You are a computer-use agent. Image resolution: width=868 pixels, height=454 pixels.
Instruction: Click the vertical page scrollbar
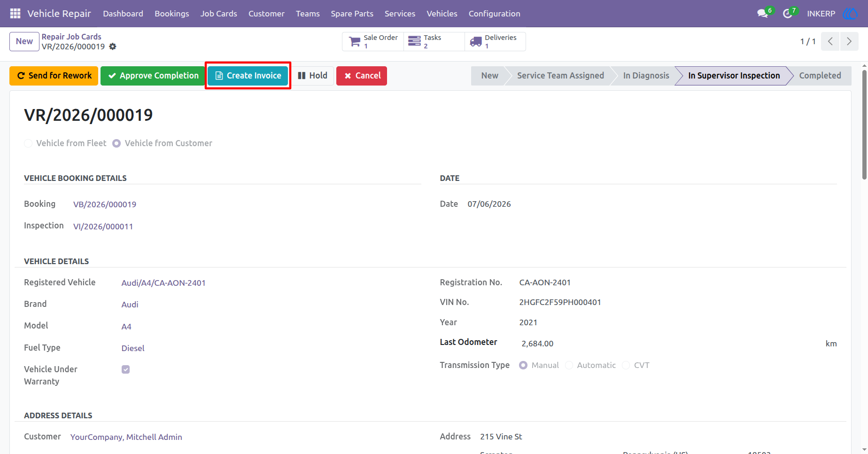(x=864, y=125)
